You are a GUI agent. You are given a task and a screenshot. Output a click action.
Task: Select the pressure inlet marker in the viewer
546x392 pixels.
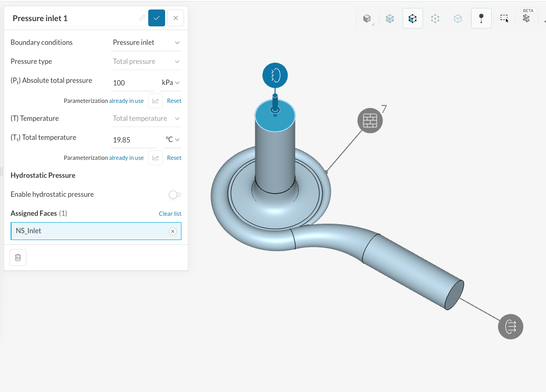click(x=275, y=75)
